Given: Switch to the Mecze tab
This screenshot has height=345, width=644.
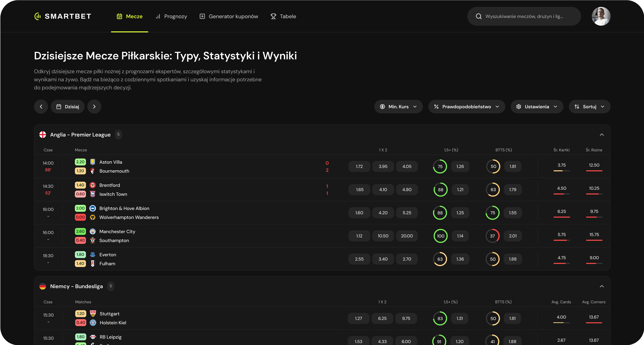Looking at the screenshot, I should 129,16.
